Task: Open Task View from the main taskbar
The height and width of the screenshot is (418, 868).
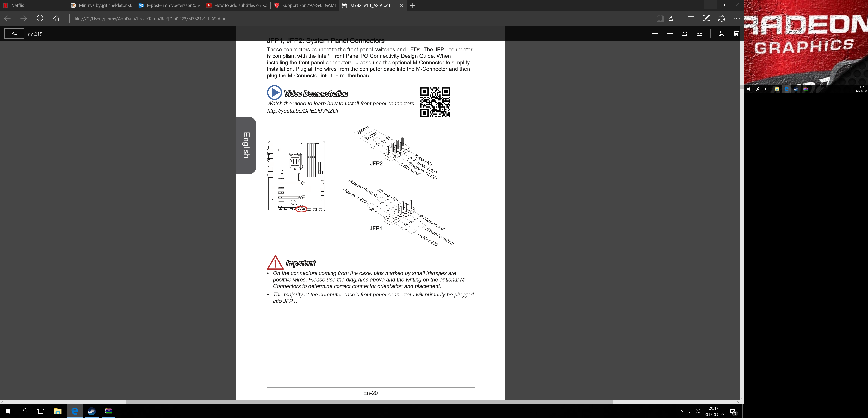Action: point(40,411)
